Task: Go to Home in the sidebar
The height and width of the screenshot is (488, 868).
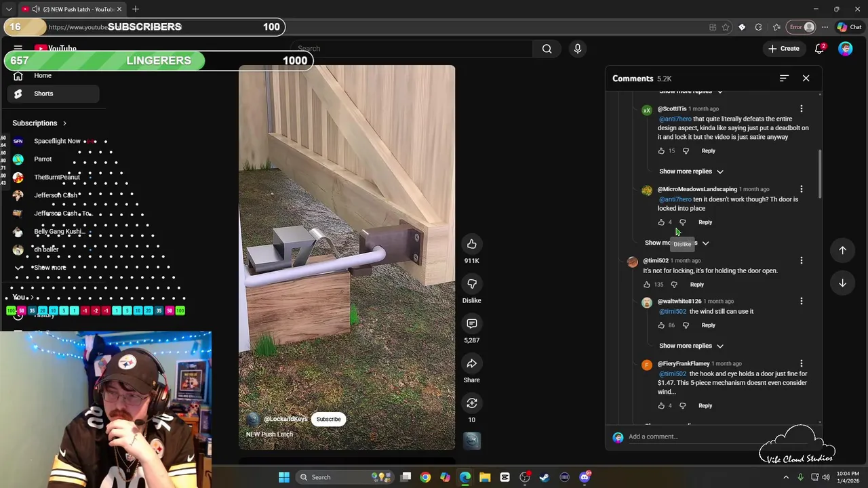Action: [53, 76]
